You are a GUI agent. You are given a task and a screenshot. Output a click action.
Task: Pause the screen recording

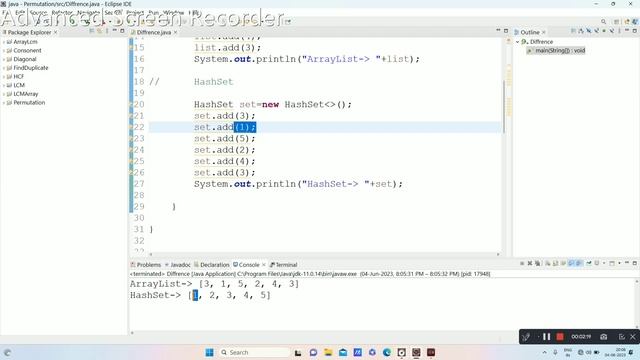[547, 337]
